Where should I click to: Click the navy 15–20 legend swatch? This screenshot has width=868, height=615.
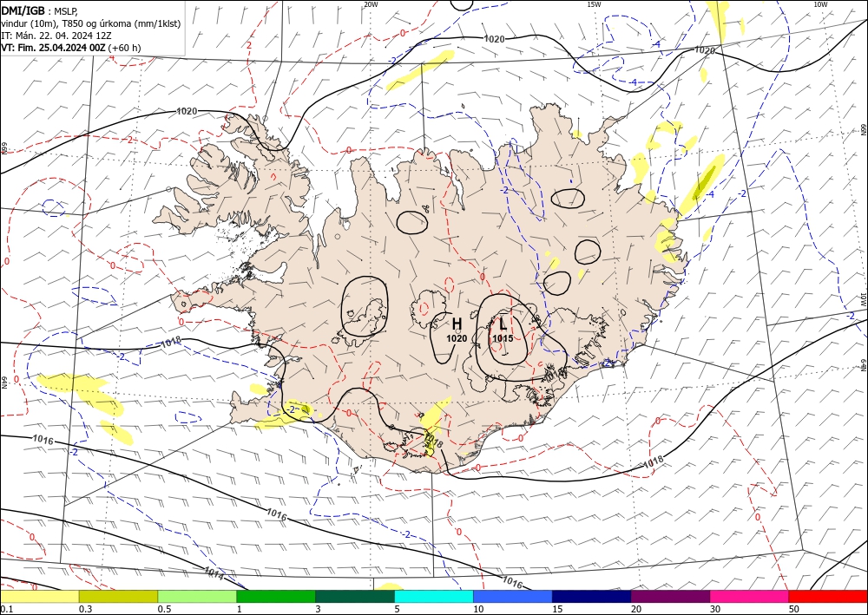592,596
